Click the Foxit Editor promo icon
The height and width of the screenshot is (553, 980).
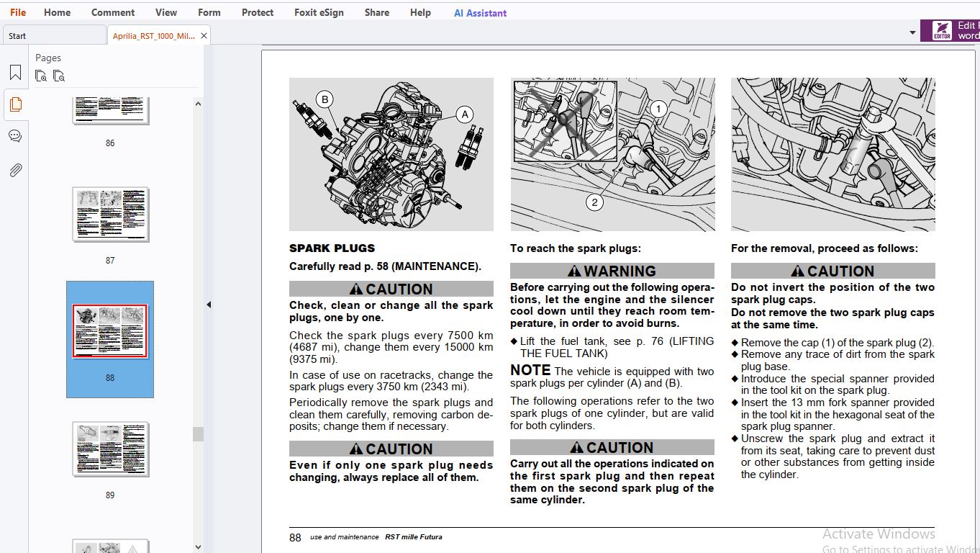(942, 31)
